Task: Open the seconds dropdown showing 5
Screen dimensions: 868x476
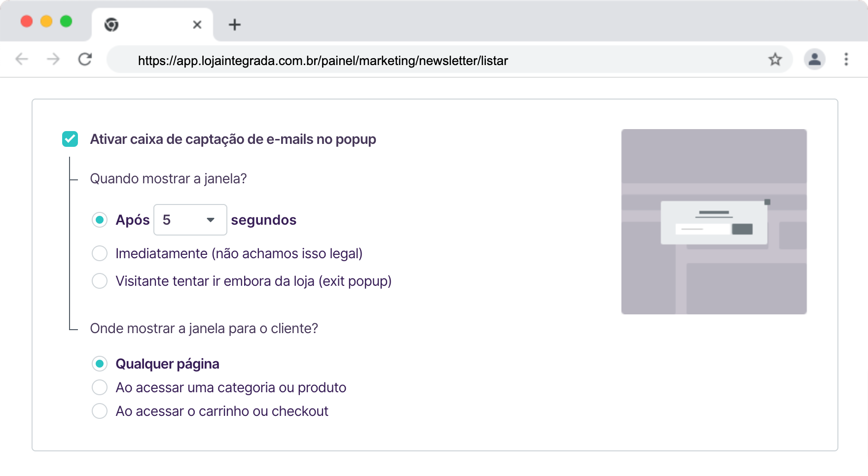Action: tap(190, 220)
